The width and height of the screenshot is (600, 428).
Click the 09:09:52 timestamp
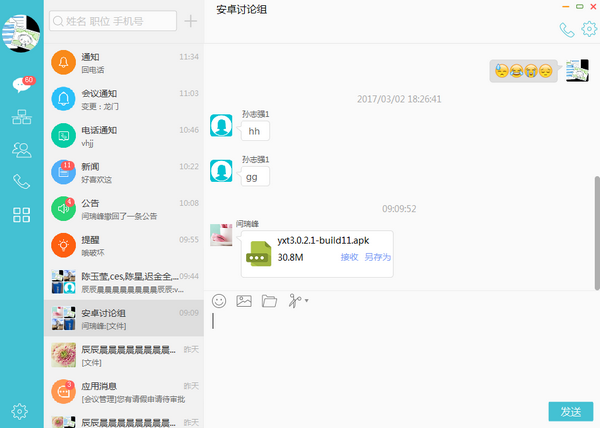(399, 209)
